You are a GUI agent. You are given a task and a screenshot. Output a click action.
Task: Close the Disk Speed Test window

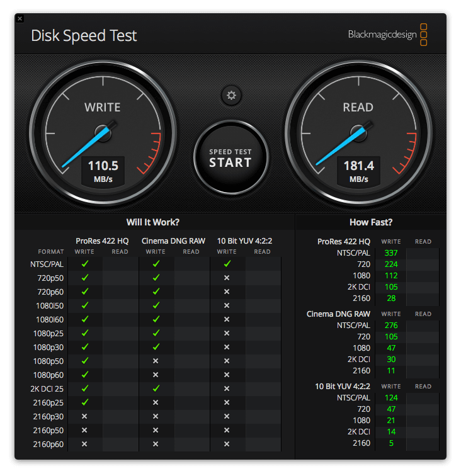click(x=20, y=18)
